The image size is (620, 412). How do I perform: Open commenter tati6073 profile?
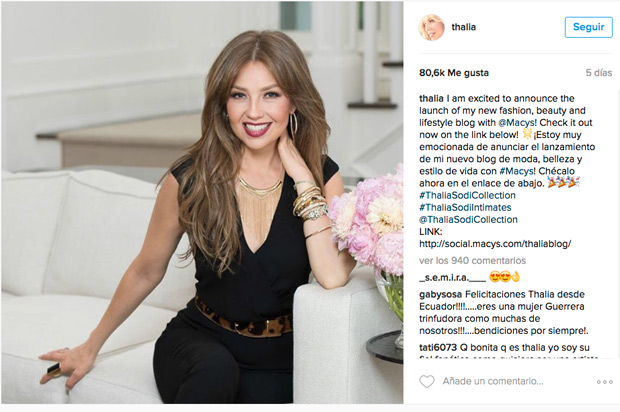(x=438, y=348)
